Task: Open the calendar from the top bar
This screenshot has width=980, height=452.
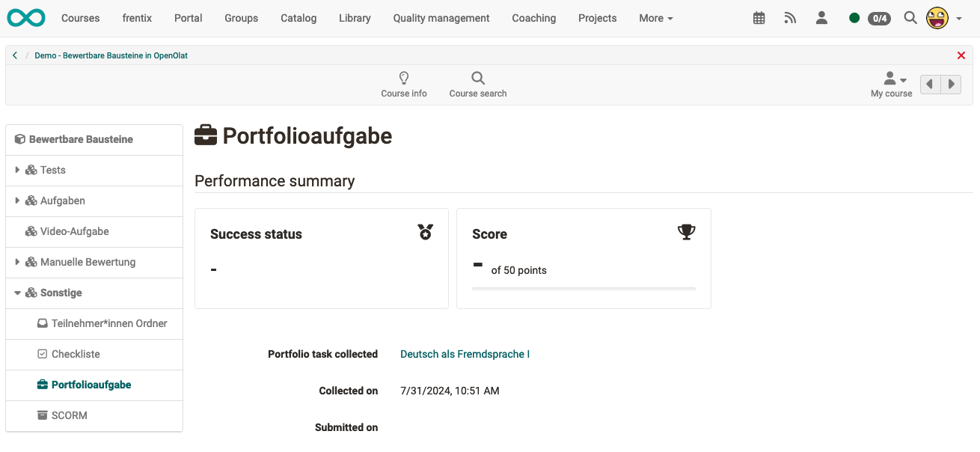Action: click(x=759, y=17)
